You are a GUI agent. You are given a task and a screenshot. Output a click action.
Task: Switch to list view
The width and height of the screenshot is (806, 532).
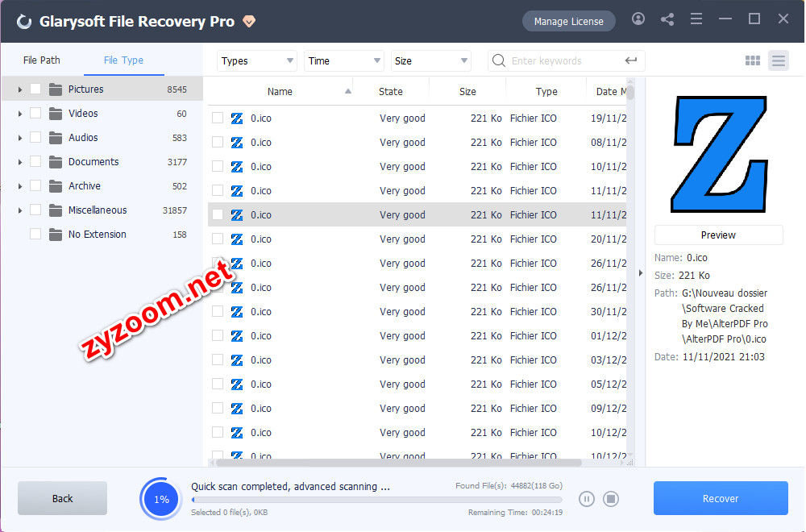[779, 60]
